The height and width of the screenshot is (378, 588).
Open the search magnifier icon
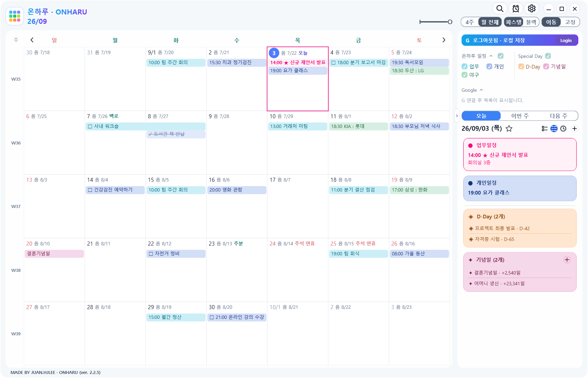click(500, 8)
